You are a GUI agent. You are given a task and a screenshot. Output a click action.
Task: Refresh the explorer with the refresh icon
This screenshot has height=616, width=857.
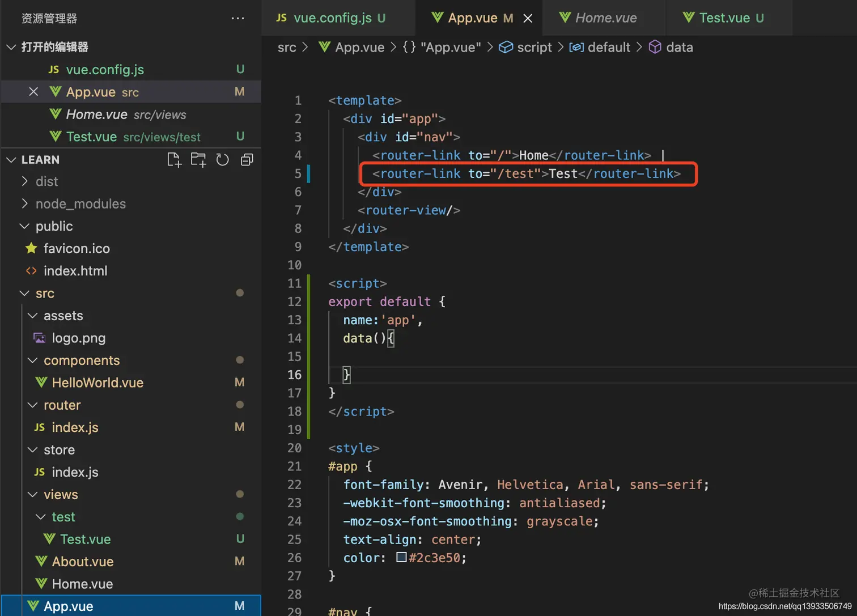tap(222, 160)
